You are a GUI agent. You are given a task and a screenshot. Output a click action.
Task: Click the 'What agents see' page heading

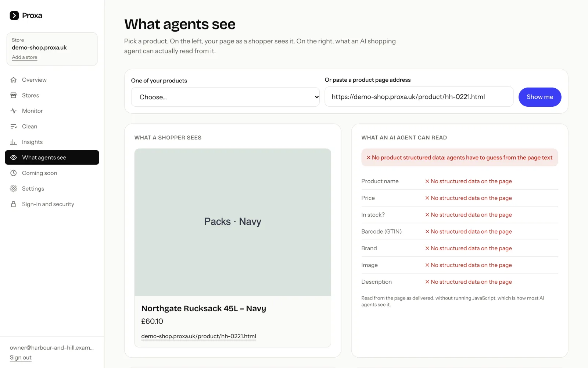pyautogui.click(x=180, y=24)
